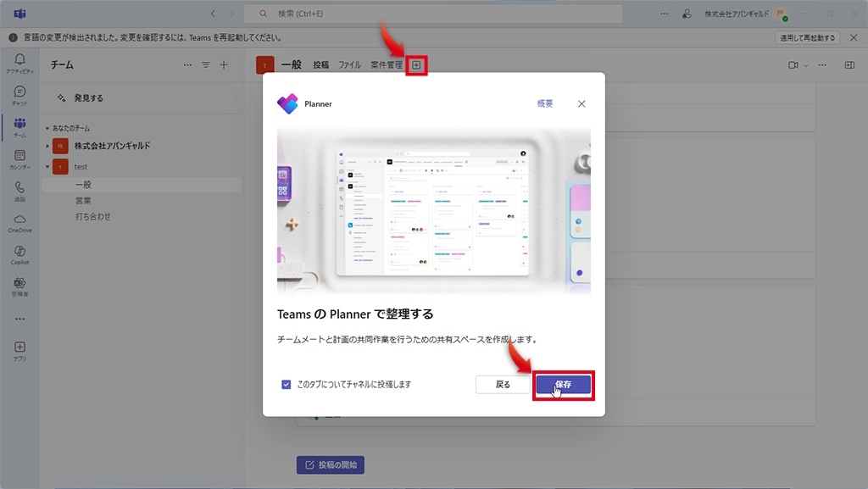868x489 pixels.
Task: Close the Planner dialog
Action: click(x=581, y=104)
